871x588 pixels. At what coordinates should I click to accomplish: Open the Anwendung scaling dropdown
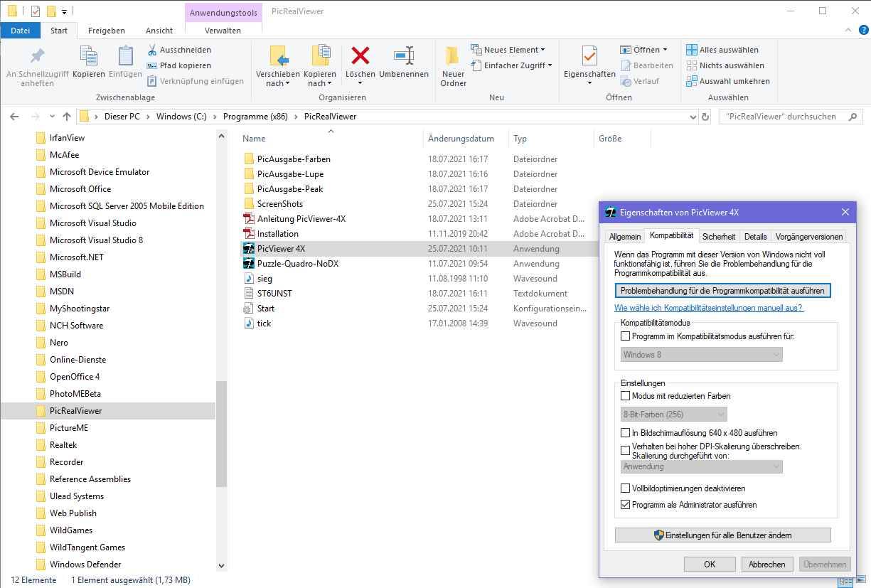701,466
